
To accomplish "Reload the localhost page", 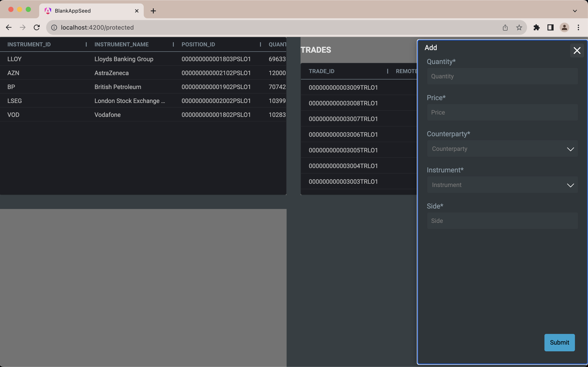I will coord(37,27).
